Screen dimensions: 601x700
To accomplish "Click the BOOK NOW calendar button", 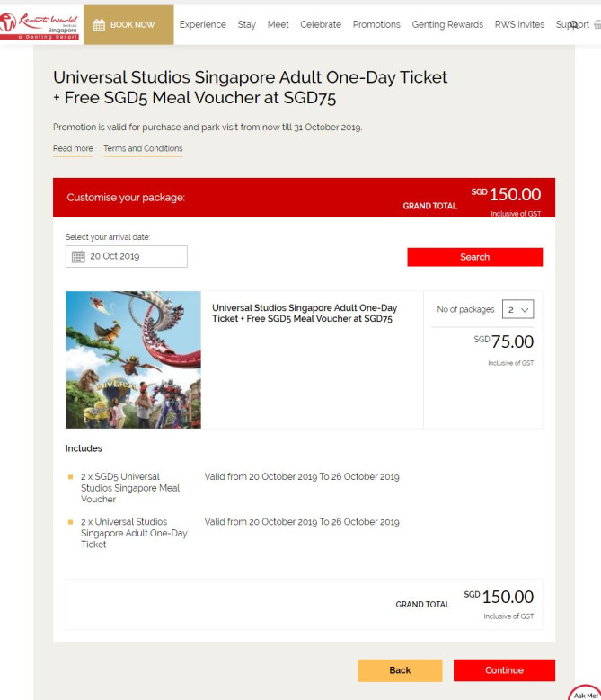I will (x=128, y=25).
